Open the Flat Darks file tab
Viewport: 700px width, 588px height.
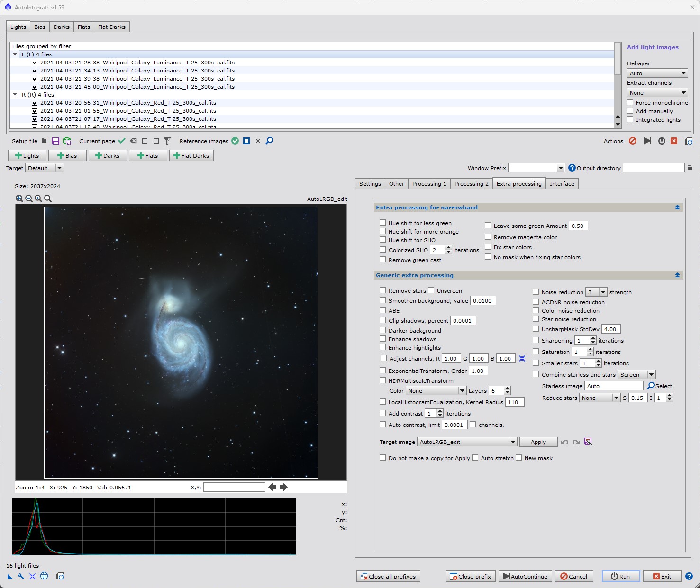(112, 27)
